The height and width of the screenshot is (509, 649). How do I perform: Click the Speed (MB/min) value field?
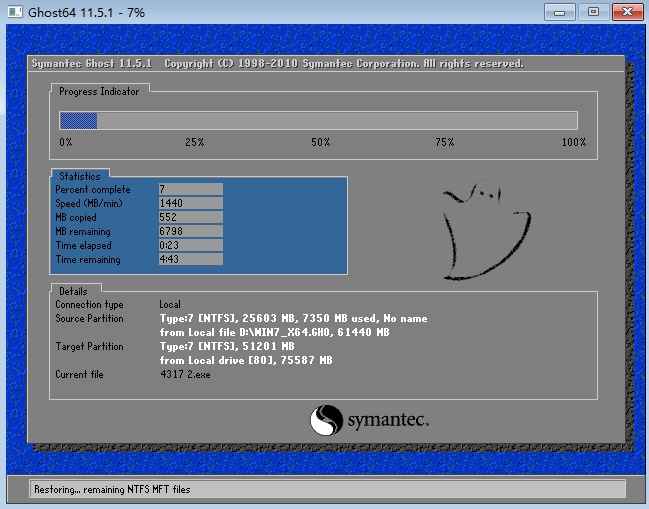click(190, 203)
